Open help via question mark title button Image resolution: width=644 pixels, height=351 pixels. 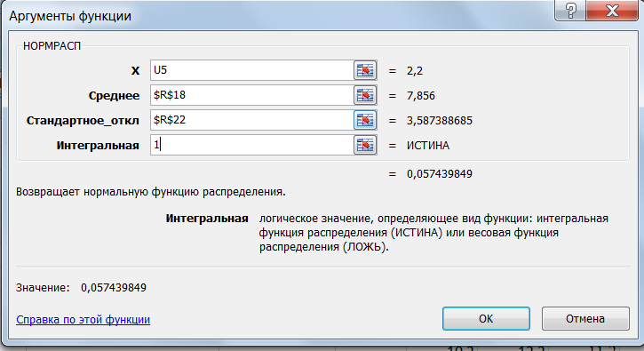570,11
